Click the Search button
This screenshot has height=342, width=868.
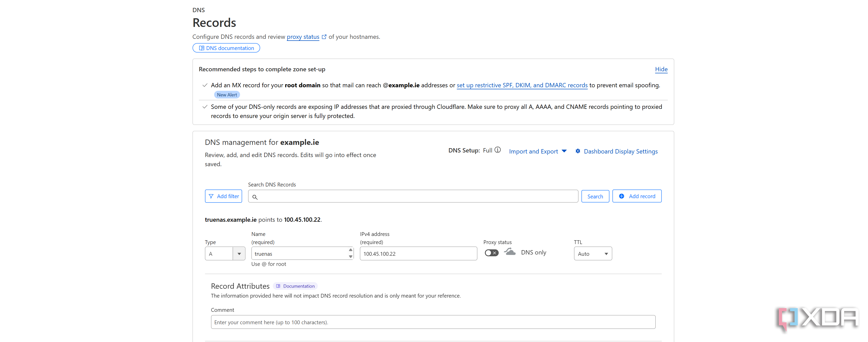[595, 196]
